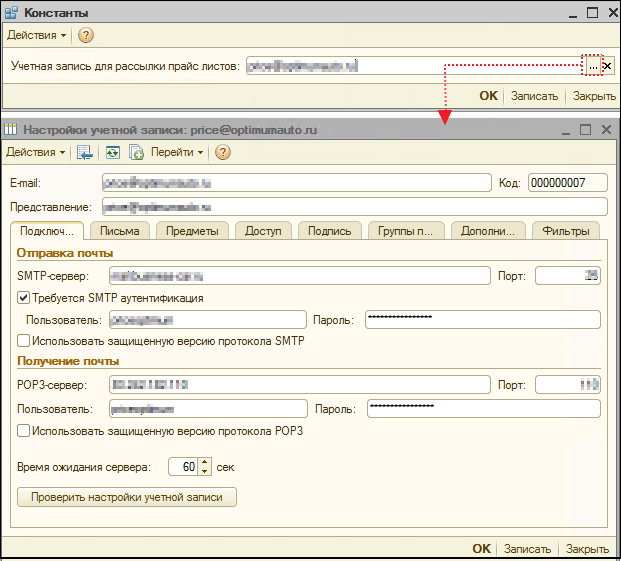Image resolution: width=621 pixels, height=561 pixels.
Task: Switch to the Фильтры tab
Action: [x=566, y=231]
